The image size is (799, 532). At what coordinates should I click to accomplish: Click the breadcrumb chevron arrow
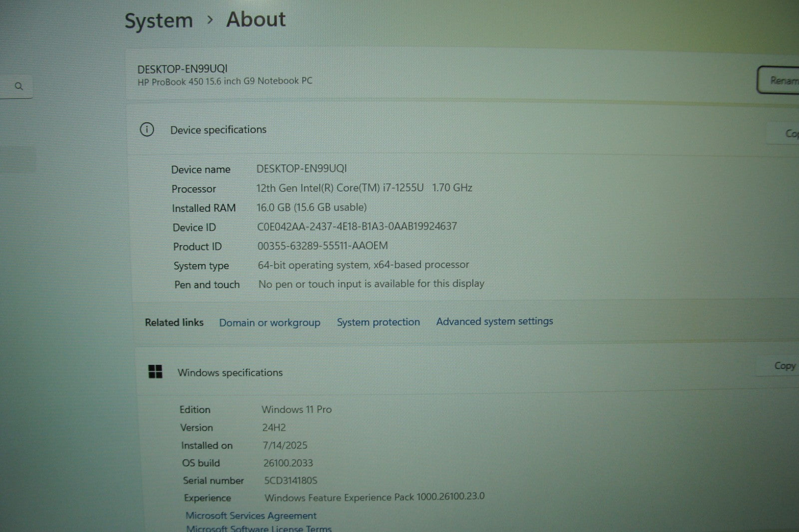tap(210, 20)
